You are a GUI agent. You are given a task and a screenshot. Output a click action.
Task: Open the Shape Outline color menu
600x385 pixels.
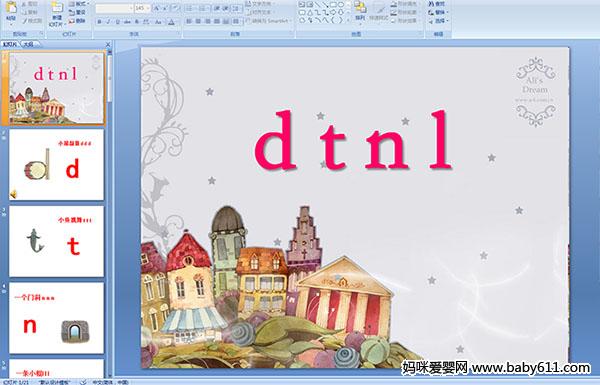click(x=405, y=12)
